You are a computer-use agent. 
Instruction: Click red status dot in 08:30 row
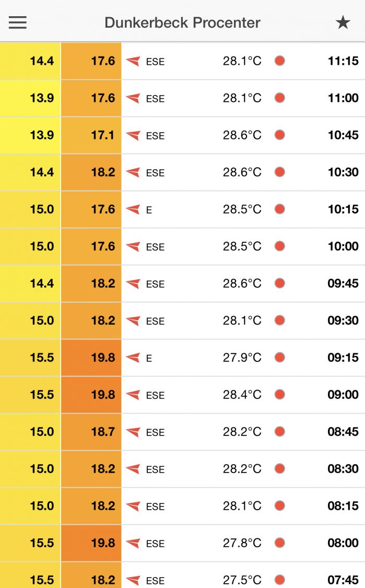[280, 469]
